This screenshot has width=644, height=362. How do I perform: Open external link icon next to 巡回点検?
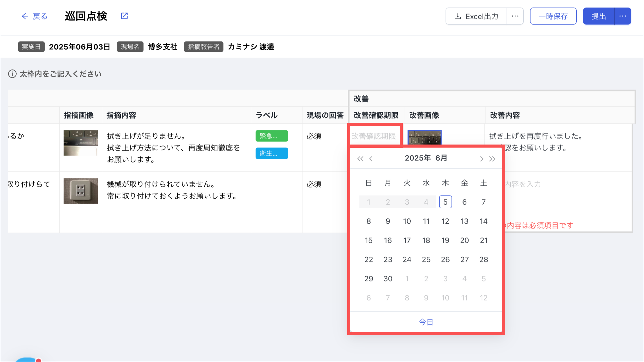point(125,16)
